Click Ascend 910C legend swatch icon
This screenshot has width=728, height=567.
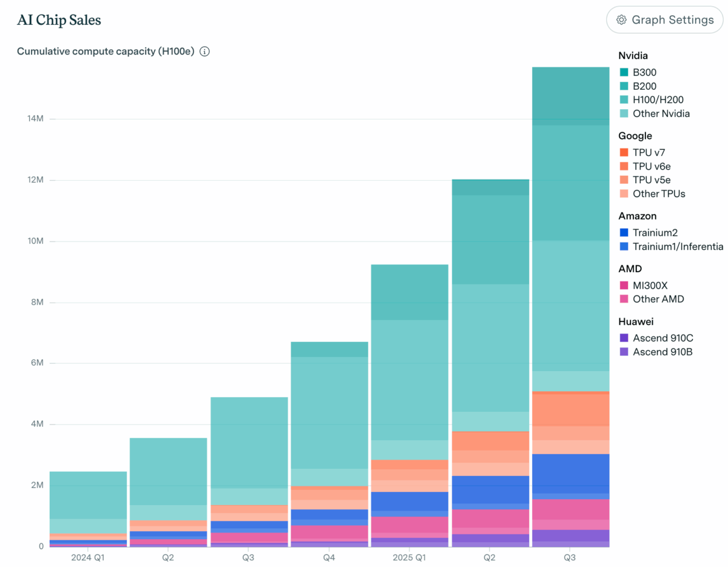pos(624,338)
